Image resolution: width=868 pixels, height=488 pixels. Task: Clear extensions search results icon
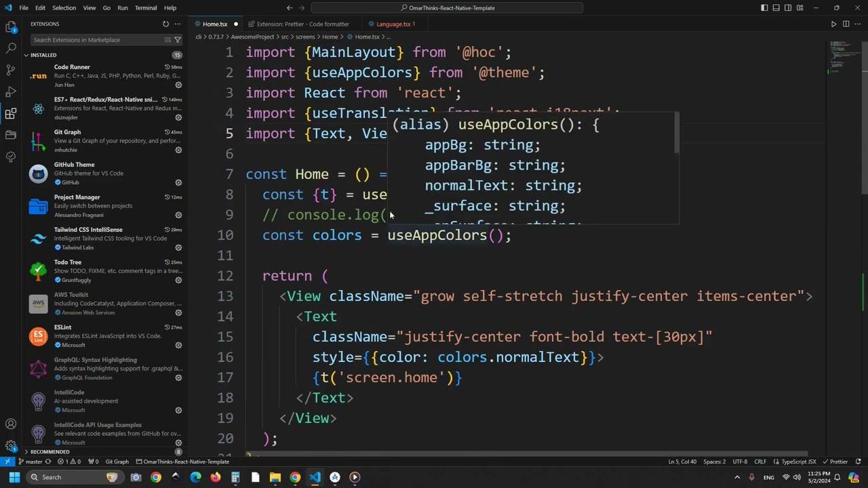[x=167, y=40]
